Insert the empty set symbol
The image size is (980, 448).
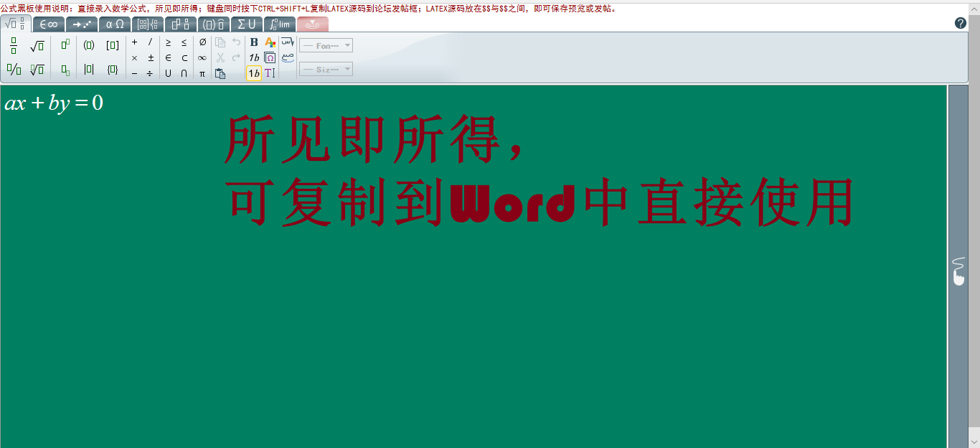pos(202,42)
